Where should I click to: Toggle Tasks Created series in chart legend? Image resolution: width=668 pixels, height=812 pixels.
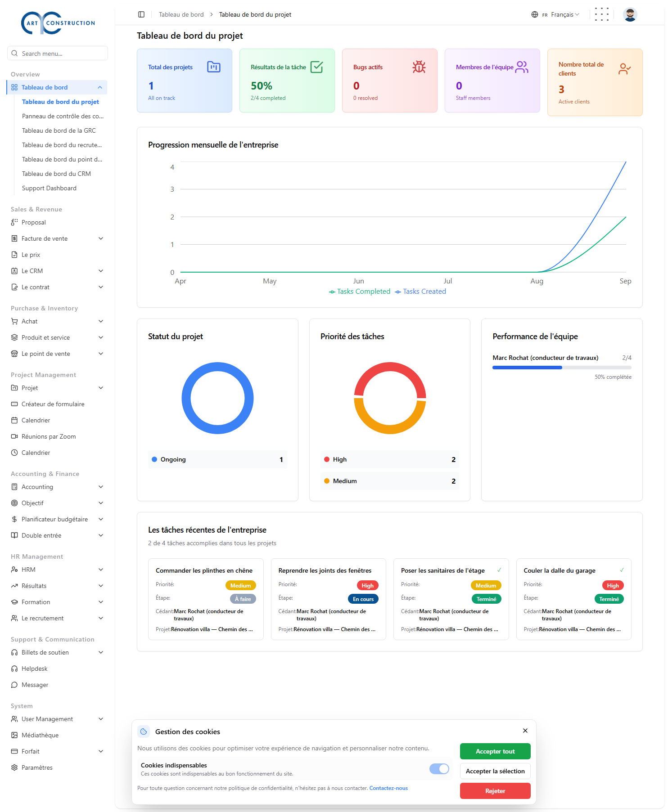420,292
